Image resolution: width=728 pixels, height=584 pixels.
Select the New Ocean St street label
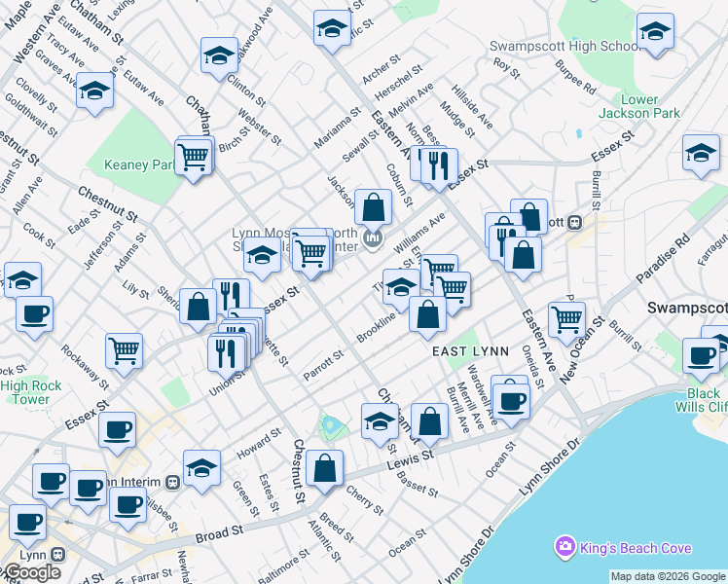(x=582, y=349)
